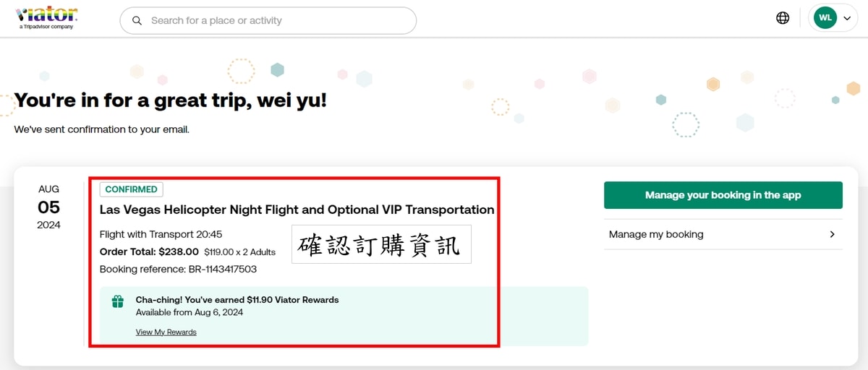Click the WL profile avatar
Viewport: 868px width, 370px height.
[x=825, y=18]
